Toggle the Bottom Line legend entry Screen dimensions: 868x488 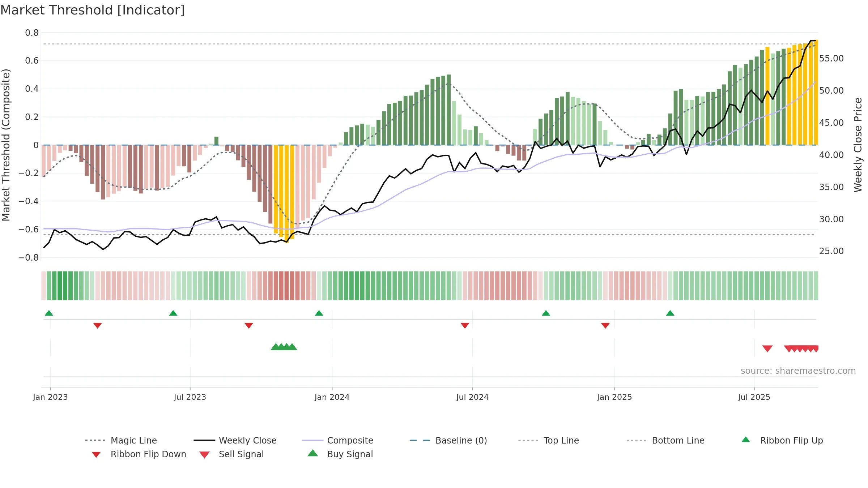pos(666,440)
